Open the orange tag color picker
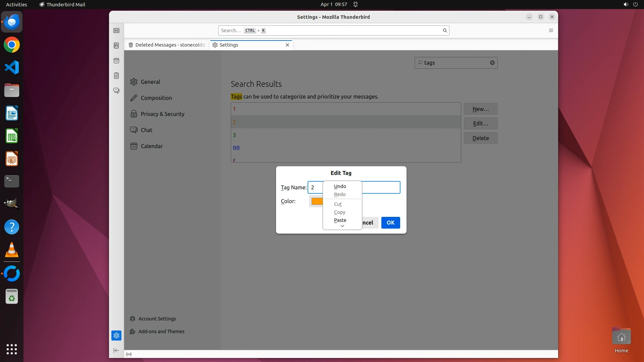 (x=317, y=201)
